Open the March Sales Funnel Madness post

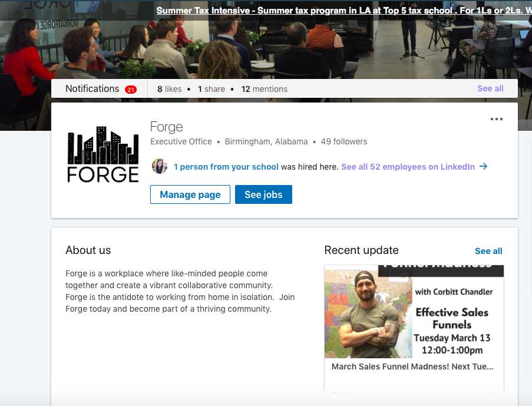pos(412,367)
